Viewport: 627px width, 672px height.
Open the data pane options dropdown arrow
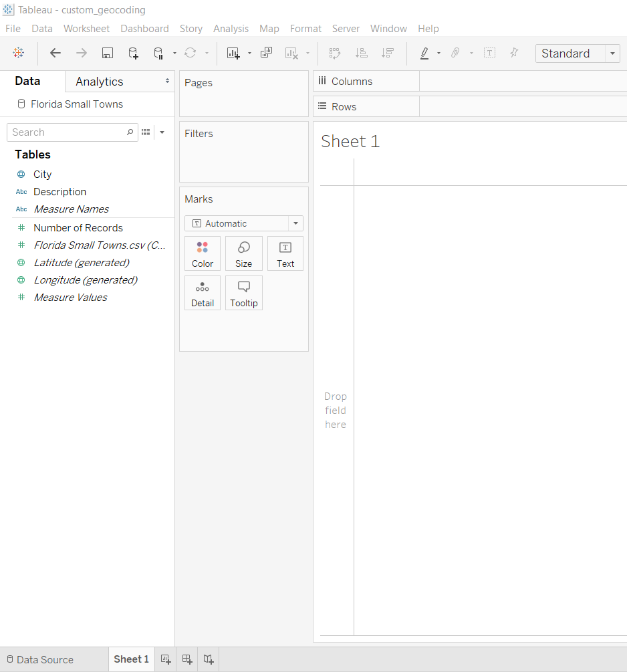point(162,132)
